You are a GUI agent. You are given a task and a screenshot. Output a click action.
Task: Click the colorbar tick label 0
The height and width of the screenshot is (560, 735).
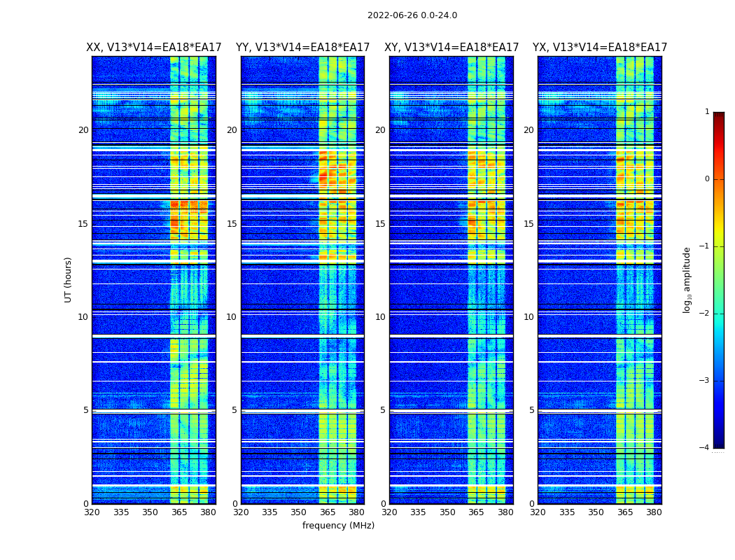point(707,179)
